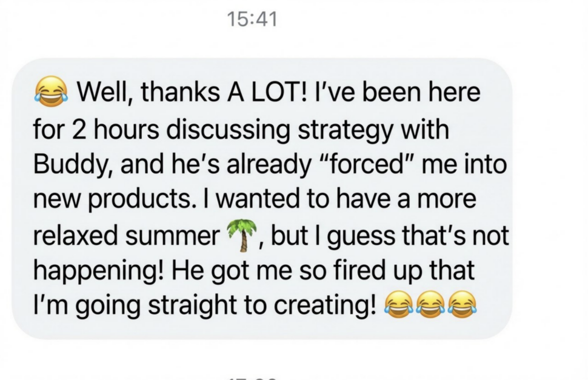Click the laughing emoji before "Well"
The width and height of the screenshot is (588, 380).
(x=51, y=92)
